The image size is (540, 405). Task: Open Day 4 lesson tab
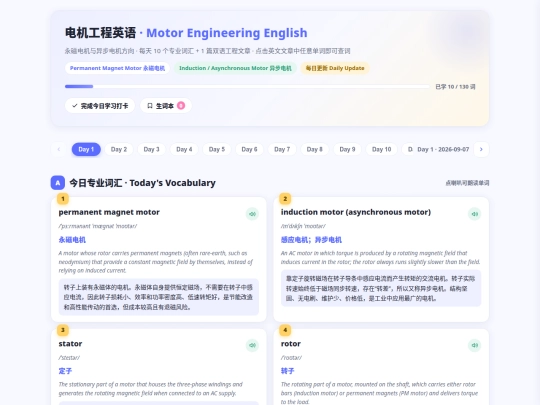click(184, 149)
